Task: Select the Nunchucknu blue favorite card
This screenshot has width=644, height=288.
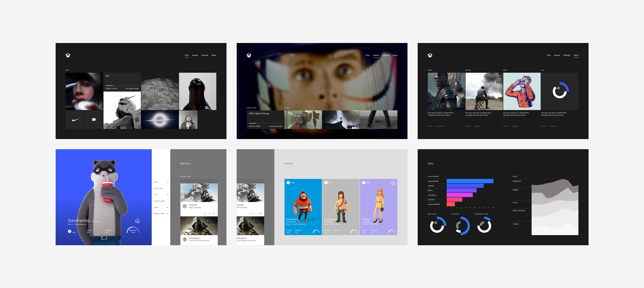Action: (303, 207)
